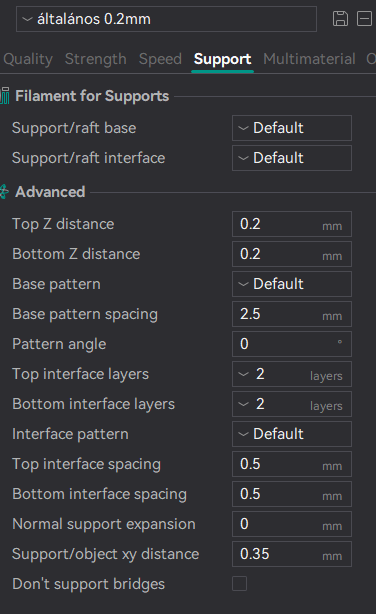Screen dimensions: 376x614
Task: Open the általános 0.2mm preset dropdown
Action: pos(166,19)
